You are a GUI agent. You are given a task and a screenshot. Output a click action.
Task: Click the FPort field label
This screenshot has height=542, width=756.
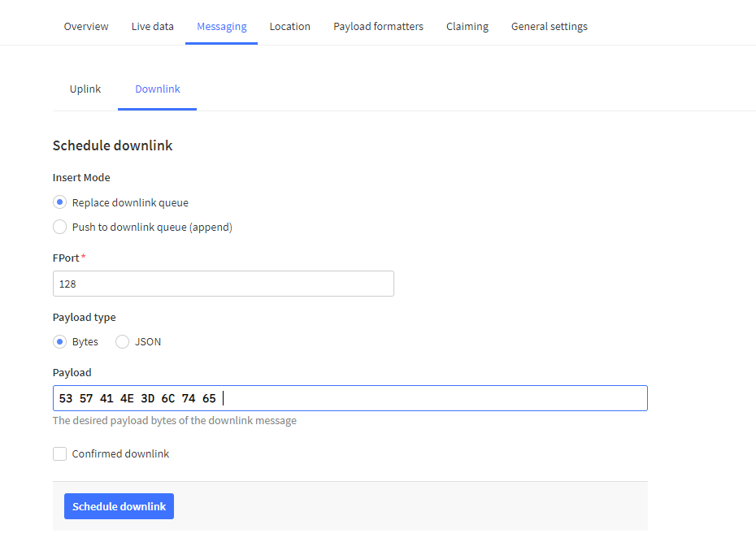66,258
